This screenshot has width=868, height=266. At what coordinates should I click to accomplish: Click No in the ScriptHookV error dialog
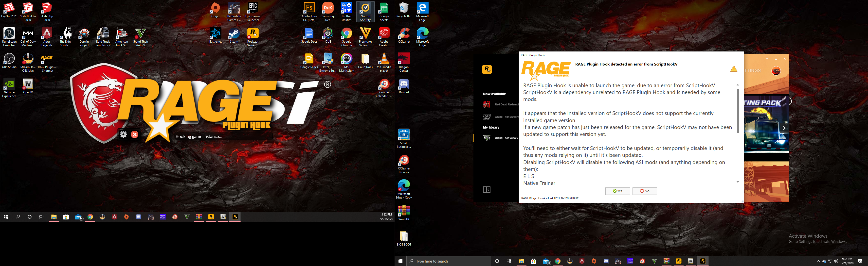644,191
